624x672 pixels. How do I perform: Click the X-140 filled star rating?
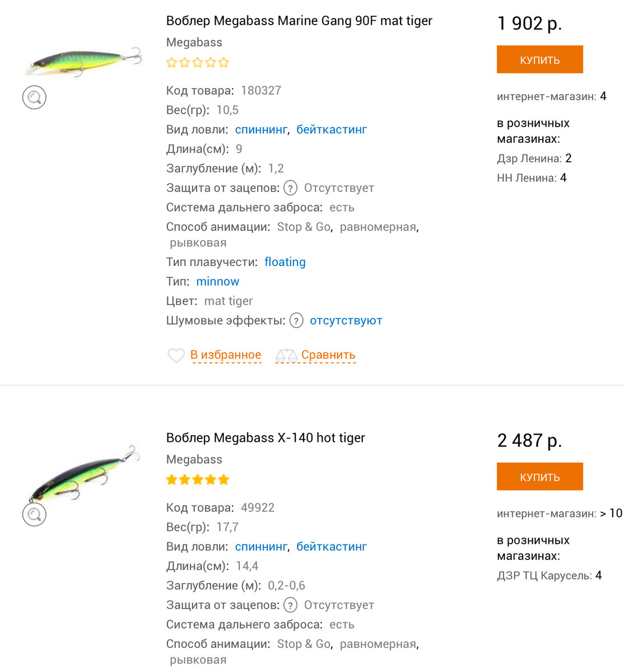198,480
